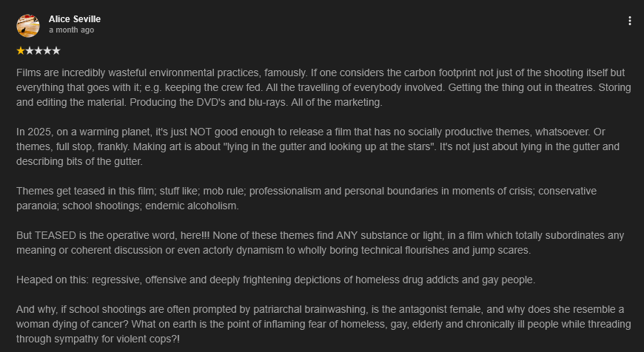
Task: Click the 'a month ago' timestamp
Action: [71, 30]
